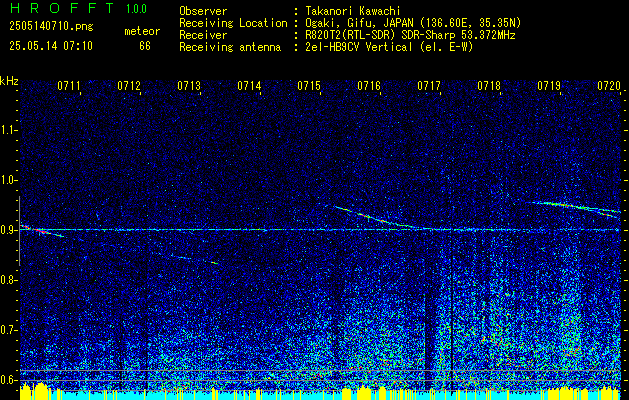Click the 0713 time marker

click(189, 85)
